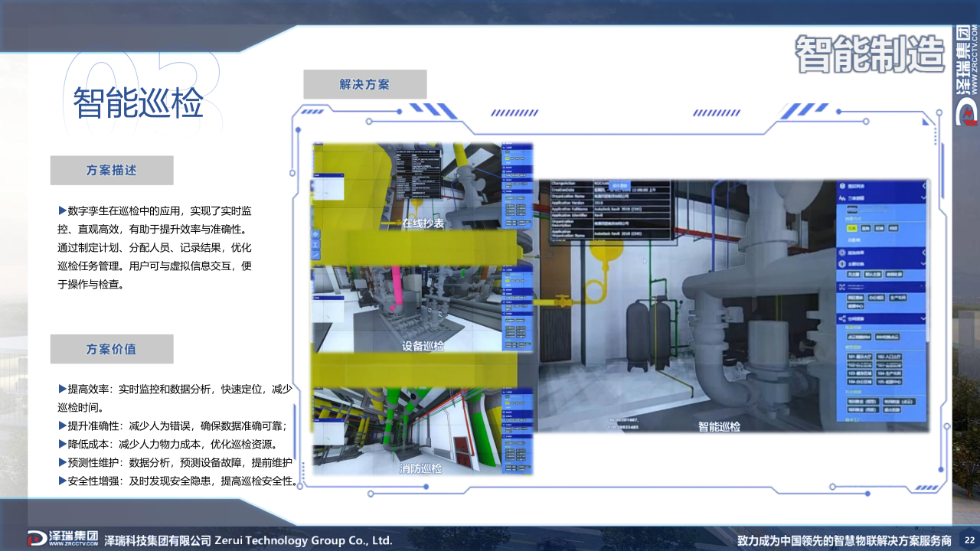Screen dimensions: 980x551
Task: Click the circled plus icon in the side panel
Action: [x=842, y=263]
